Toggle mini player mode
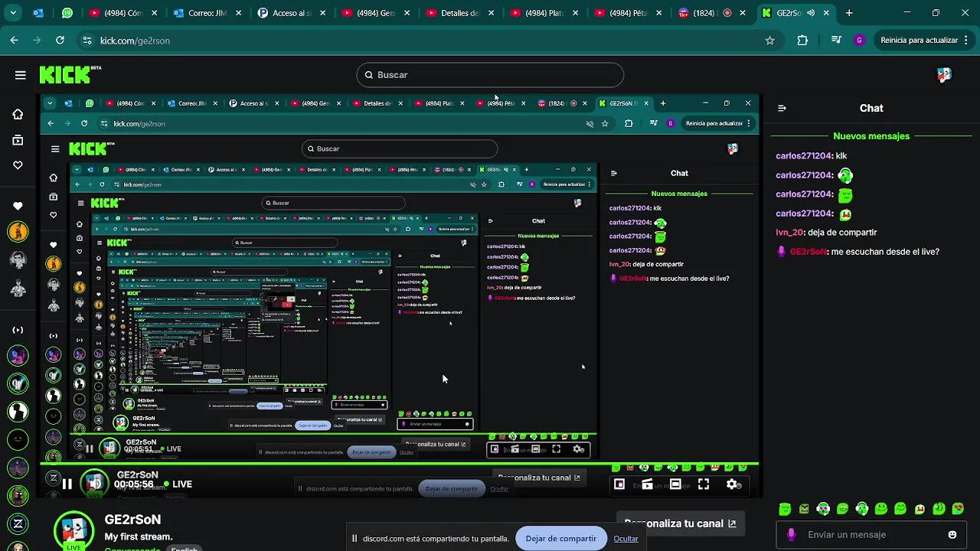 619,484
